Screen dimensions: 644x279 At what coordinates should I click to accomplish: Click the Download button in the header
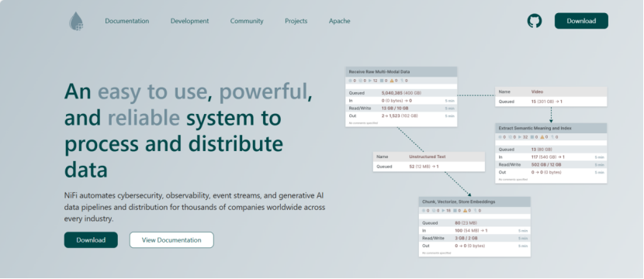pyautogui.click(x=581, y=21)
